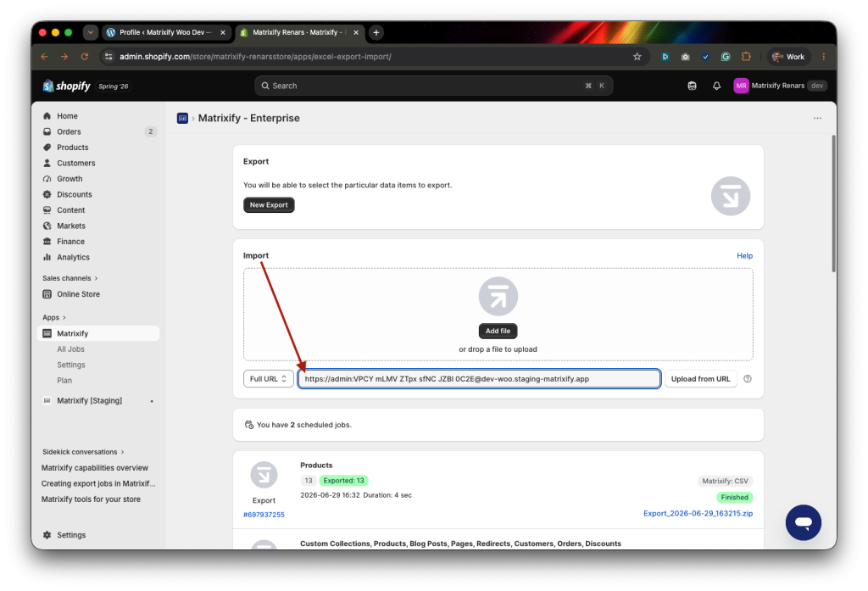Viewport: 868px width, 591px height.
Task: Open Chrome three-dot menu
Action: pyautogui.click(x=823, y=57)
